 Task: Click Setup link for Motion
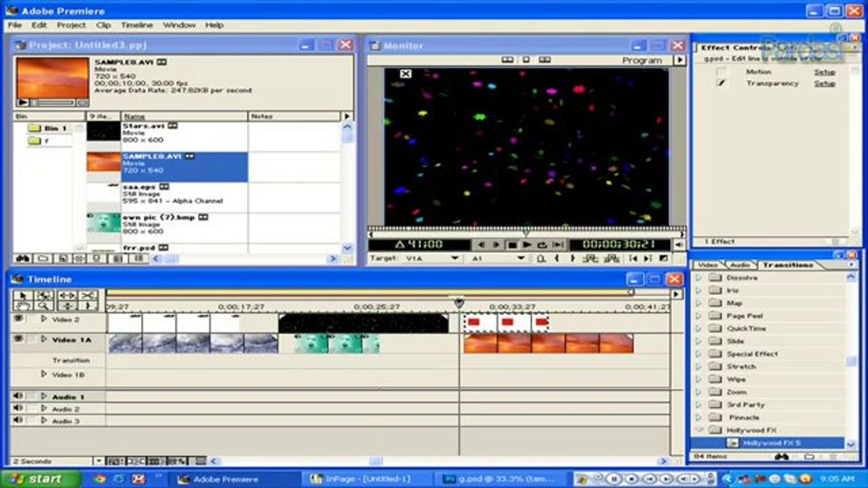click(x=825, y=72)
